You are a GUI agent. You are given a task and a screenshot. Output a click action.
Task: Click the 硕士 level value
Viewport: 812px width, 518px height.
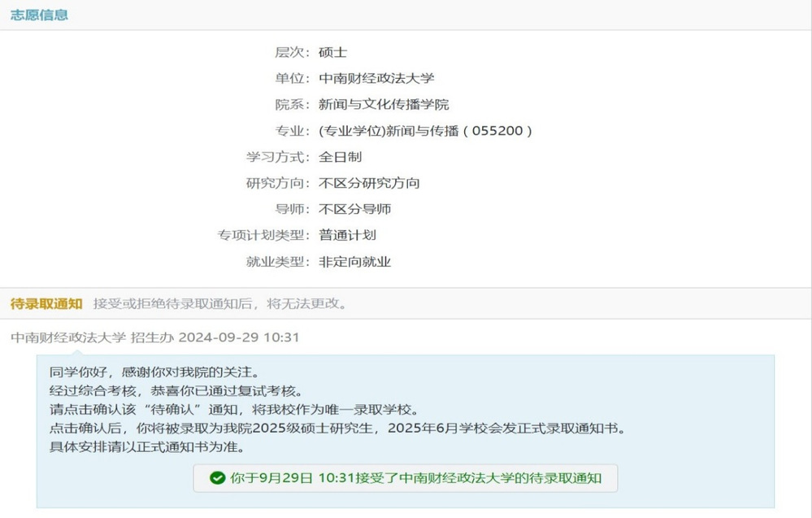click(x=333, y=52)
